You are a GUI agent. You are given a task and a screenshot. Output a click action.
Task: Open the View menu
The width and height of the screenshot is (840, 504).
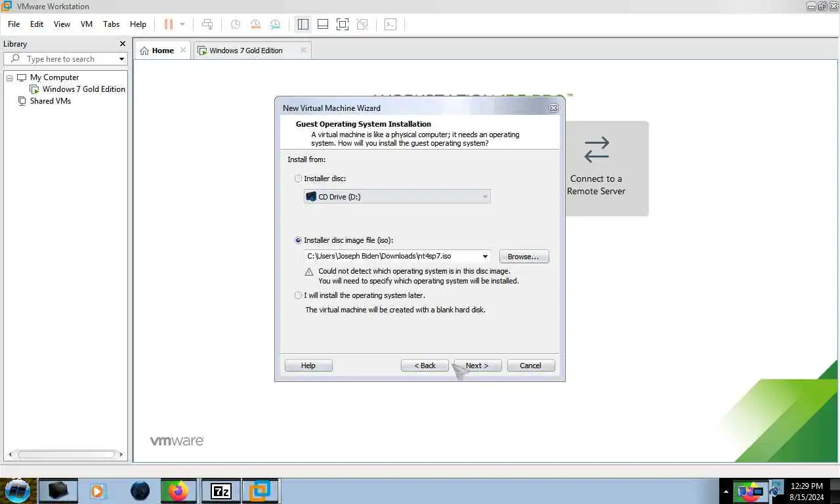62,24
